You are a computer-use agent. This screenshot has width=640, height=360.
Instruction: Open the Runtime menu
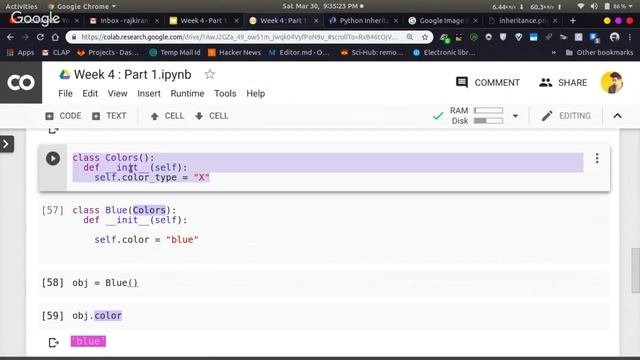(x=187, y=93)
